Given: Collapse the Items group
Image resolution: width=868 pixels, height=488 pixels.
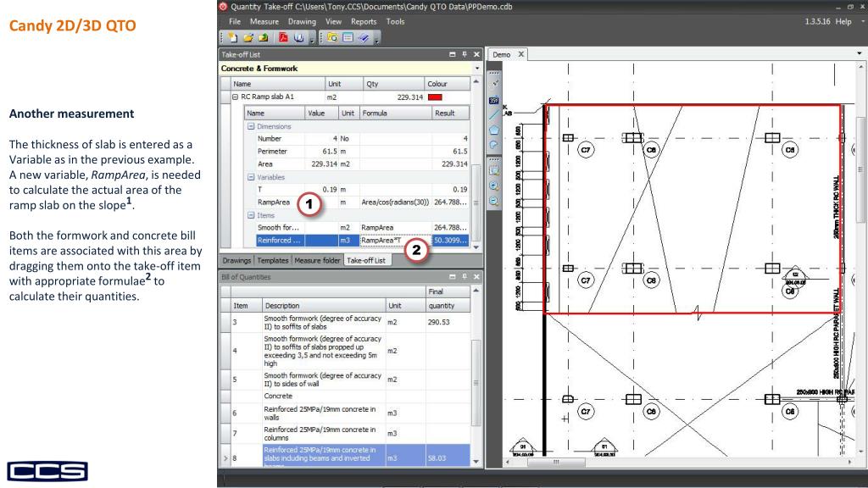Looking at the screenshot, I should click(x=251, y=215).
